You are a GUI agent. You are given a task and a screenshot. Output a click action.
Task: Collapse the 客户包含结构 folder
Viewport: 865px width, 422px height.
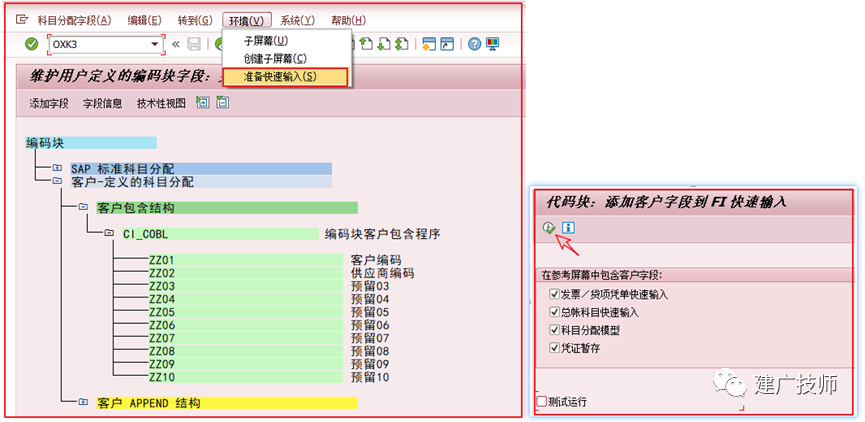[x=83, y=207]
